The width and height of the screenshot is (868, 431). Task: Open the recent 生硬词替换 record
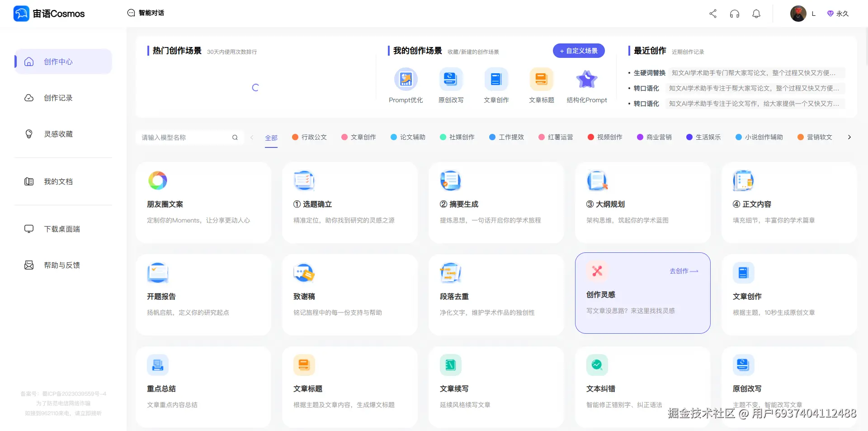(736, 73)
